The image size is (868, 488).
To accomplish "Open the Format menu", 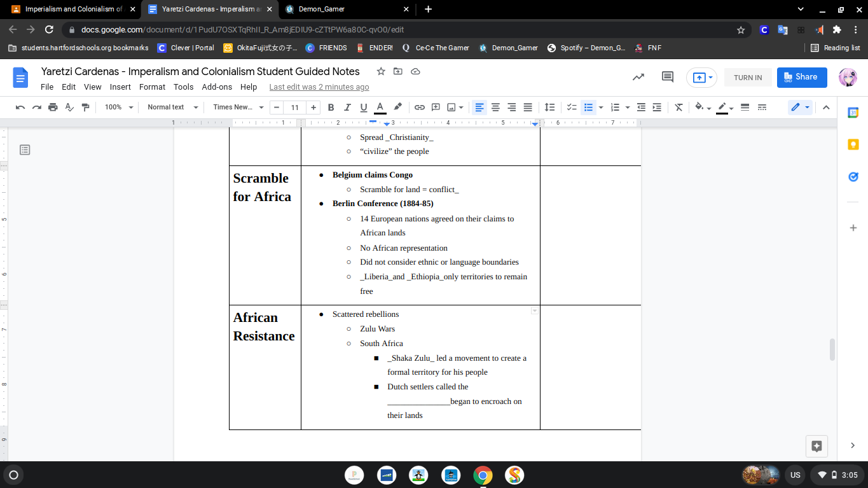I will point(152,87).
